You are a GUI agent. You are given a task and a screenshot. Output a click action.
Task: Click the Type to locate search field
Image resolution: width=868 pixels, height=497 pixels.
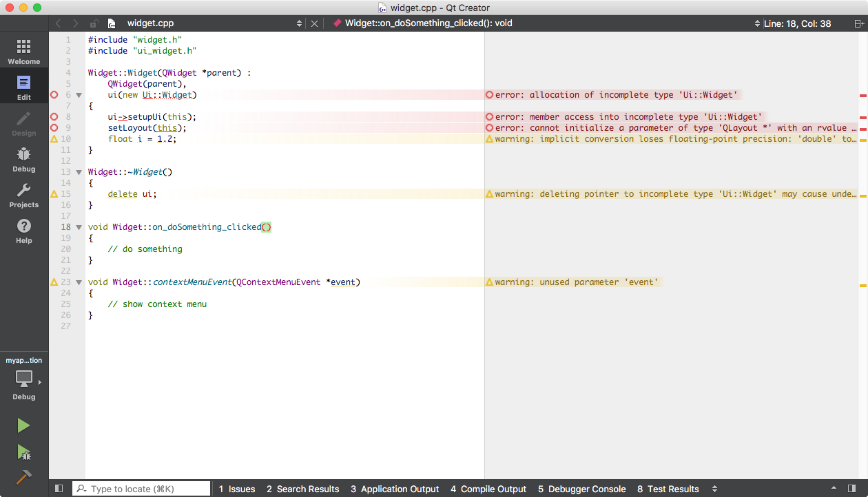141,489
